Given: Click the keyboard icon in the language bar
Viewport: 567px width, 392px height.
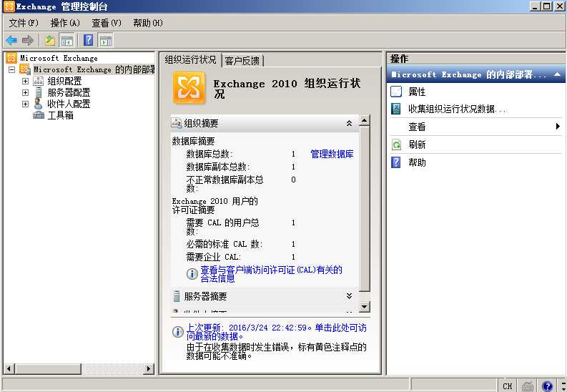Looking at the screenshot, I should click(528, 386).
